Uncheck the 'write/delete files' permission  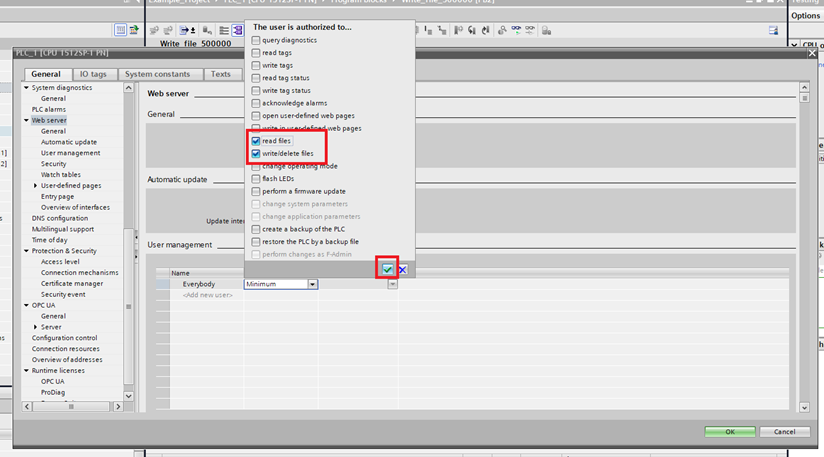[256, 153]
